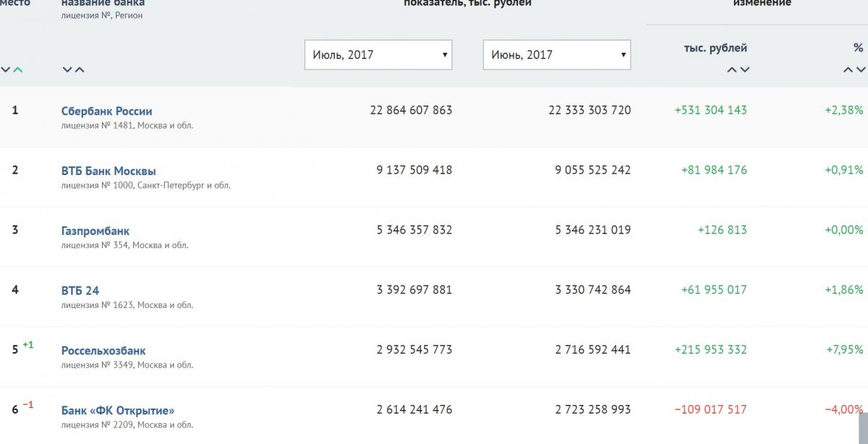Sort percent change with up arrow

pyautogui.click(x=848, y=70)
